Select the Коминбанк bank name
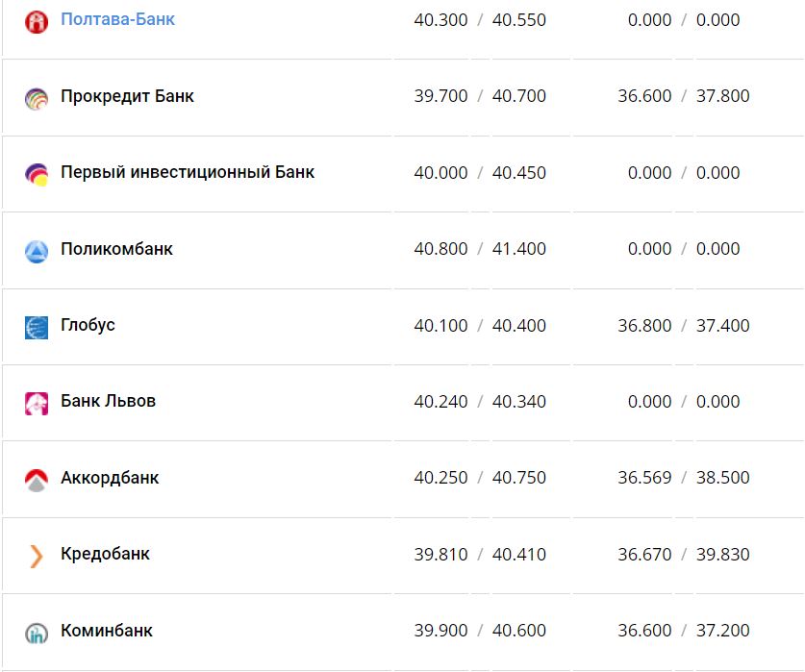Viewport: 805px width, 672px height. [106, 631]
